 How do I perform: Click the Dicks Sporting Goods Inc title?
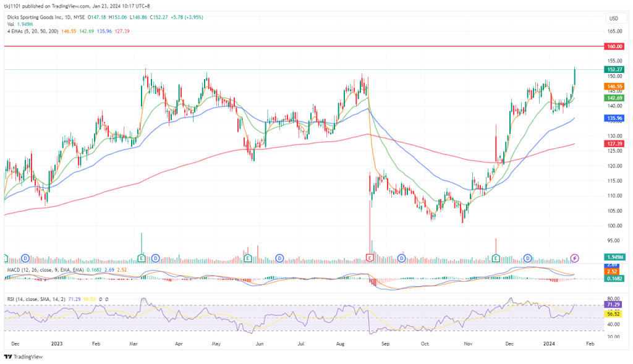tap(33, 17)
